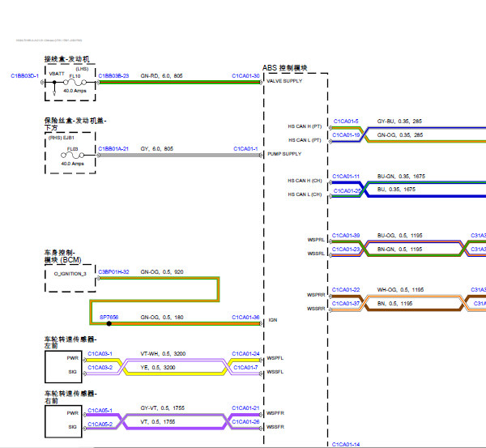This screenshot has width=486, height=448.
Task: Select the FL10 fuse label
Action: point(75,76)
